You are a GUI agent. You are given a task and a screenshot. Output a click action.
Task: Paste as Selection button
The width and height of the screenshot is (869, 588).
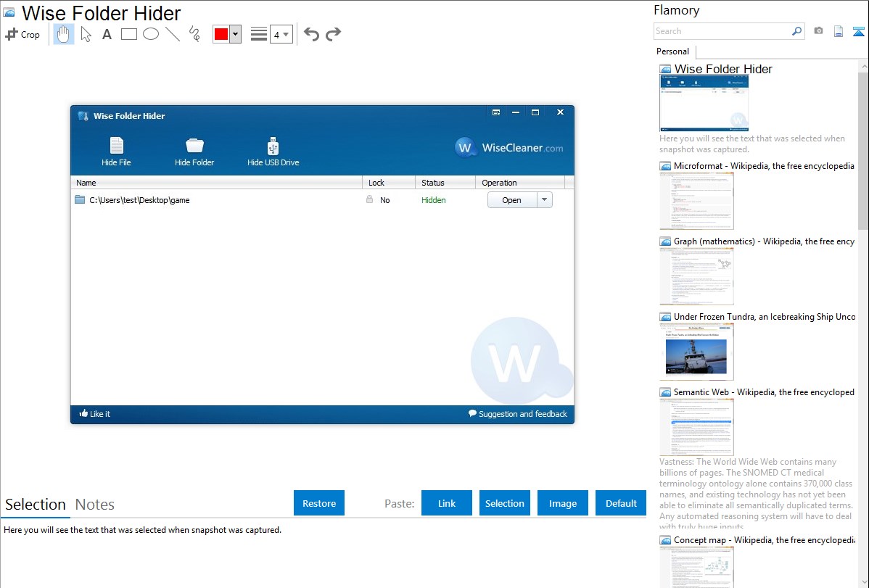point(505,503)
